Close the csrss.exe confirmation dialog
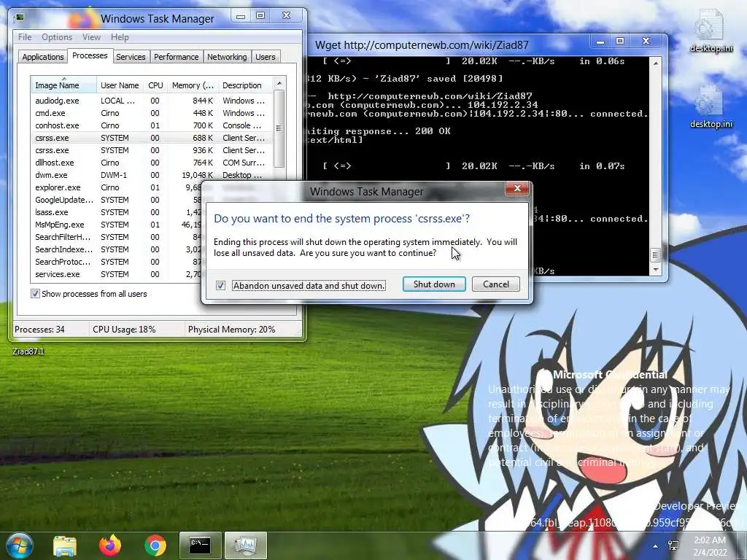This screenshot has width=747, height=560. 517,189
